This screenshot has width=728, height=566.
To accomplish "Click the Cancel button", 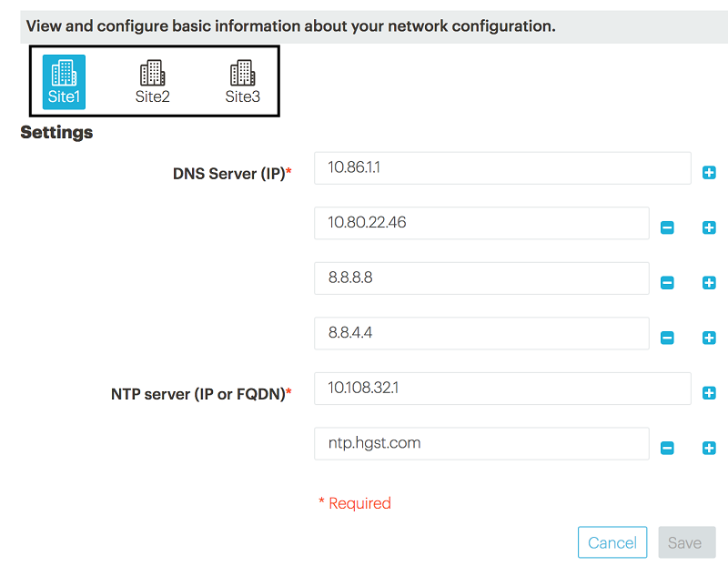I will pos(612,543).
